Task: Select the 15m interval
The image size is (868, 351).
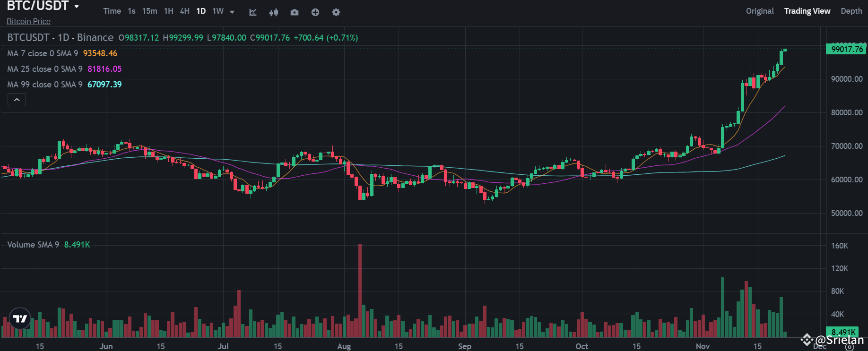Action: click(150, 11)
